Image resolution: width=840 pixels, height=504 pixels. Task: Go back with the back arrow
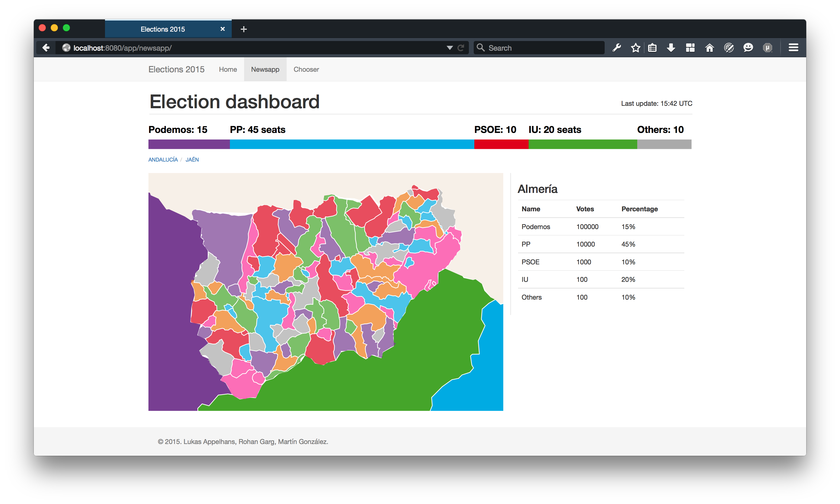point(46,48)
